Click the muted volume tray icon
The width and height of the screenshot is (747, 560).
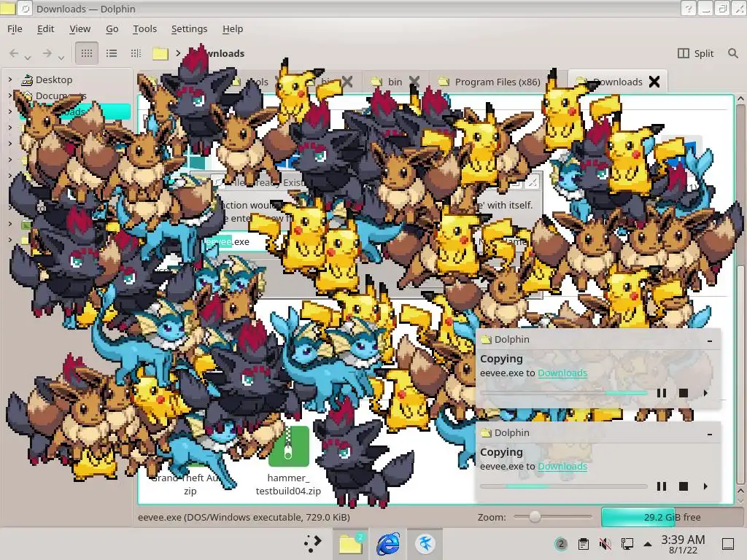tap(605, 544)
